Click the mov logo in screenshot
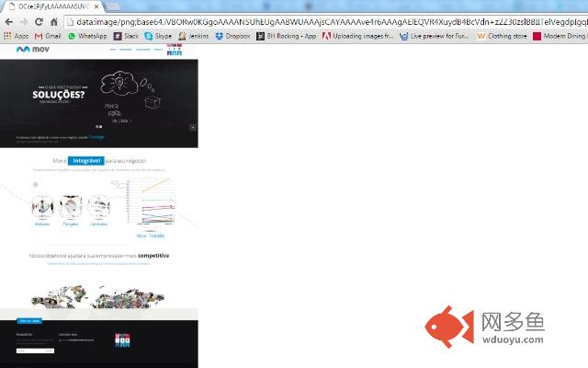This screenshot has height=368, width=588. point(33,49)
